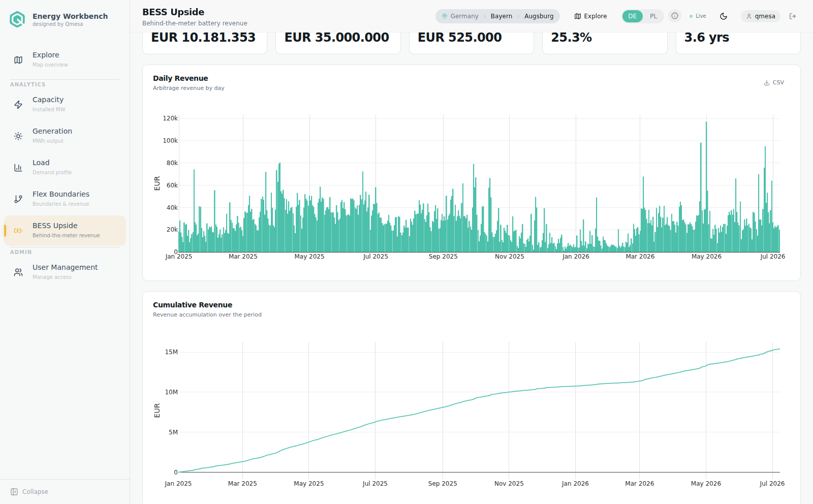
Task: Choose Augsburg in location breadcrumb
Action: (x=539, y=16)
